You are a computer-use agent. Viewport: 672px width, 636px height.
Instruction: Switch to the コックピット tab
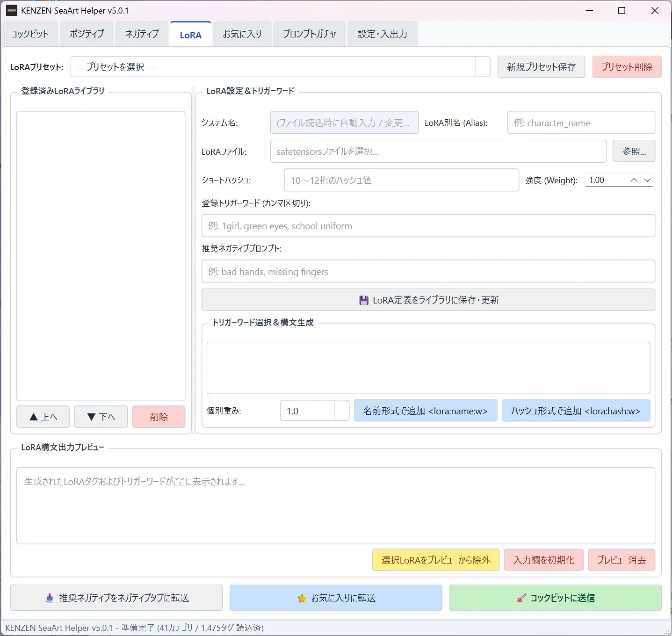(30, 34)
